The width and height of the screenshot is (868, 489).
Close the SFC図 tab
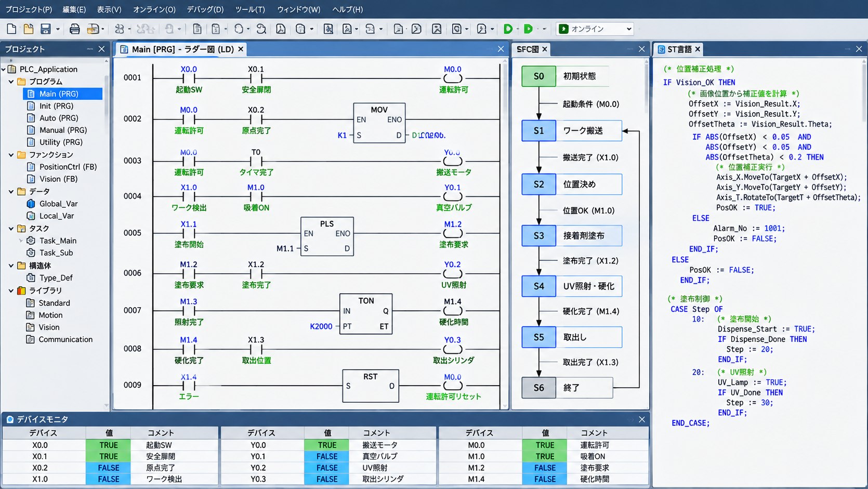tap(545, 49)
